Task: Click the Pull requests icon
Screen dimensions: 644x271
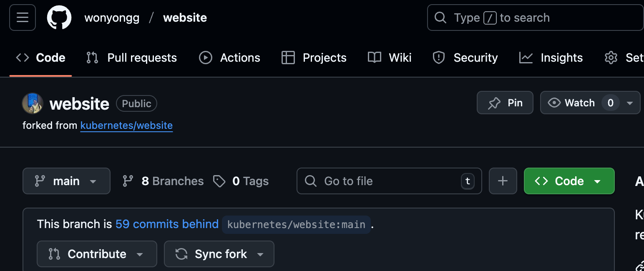Action: (x=92, y=58)
